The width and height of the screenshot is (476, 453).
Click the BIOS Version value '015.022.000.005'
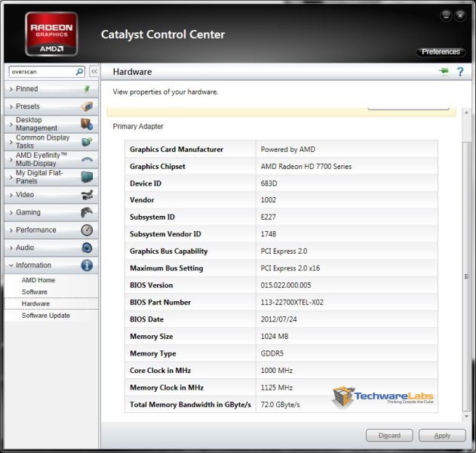[286, 285]
